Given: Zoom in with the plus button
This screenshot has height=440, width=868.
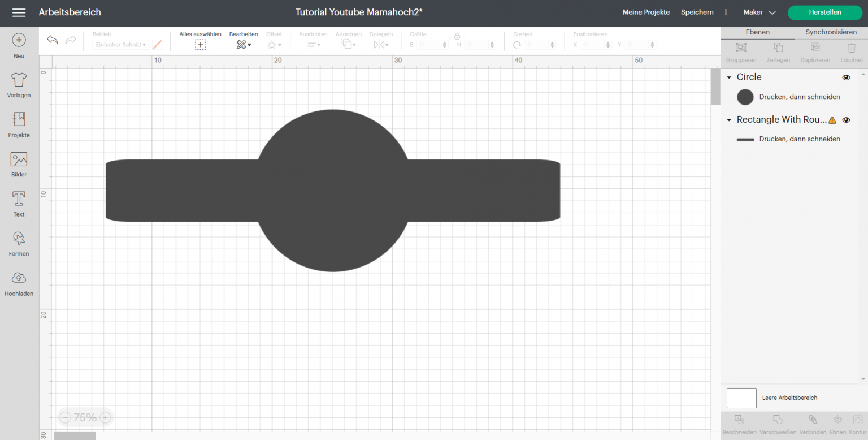Looking at the screenshot, I should [x=105, y=418].
